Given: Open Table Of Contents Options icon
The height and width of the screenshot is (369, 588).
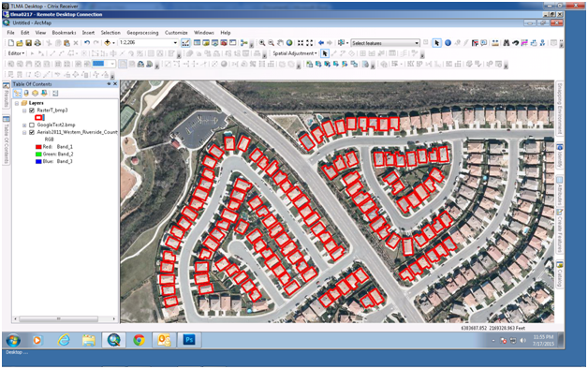Looking at the screenshot, I should tap(55, 94).
